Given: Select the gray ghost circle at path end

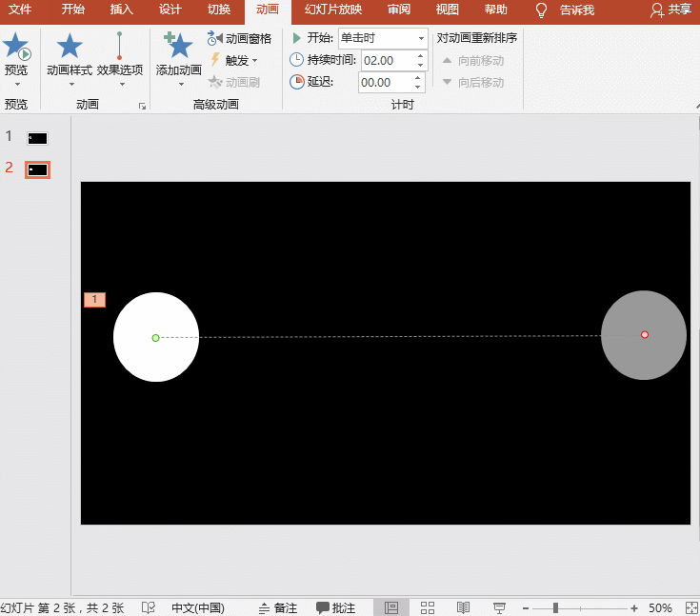Looking at the screenshot, I should (644, 335).
